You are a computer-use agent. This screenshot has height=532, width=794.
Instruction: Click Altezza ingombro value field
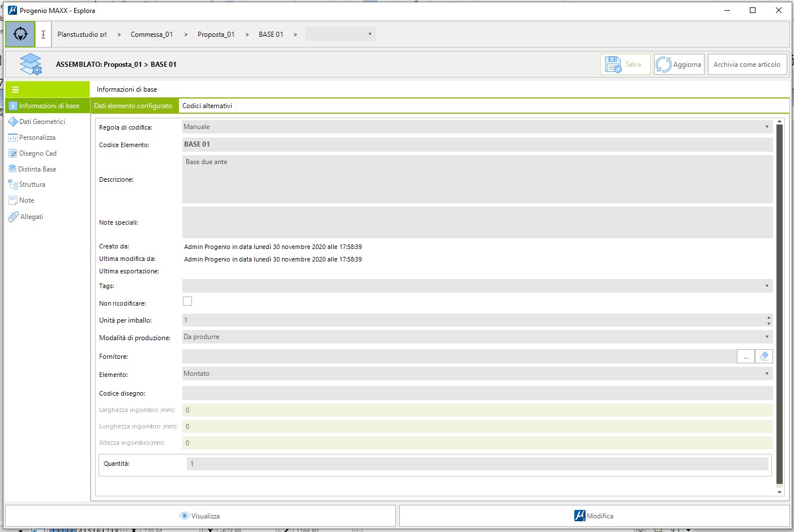tap(477, 443)
